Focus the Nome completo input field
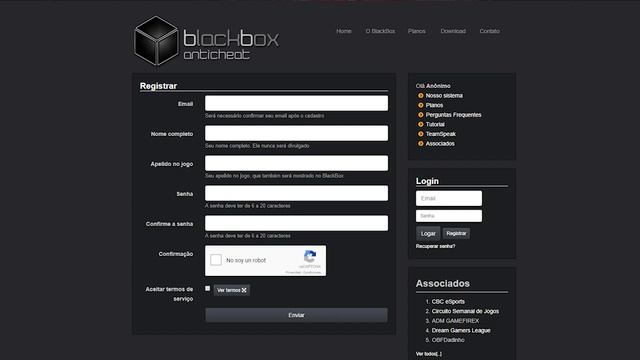Viewport: 640px width, 360px height. pos(296,133)
